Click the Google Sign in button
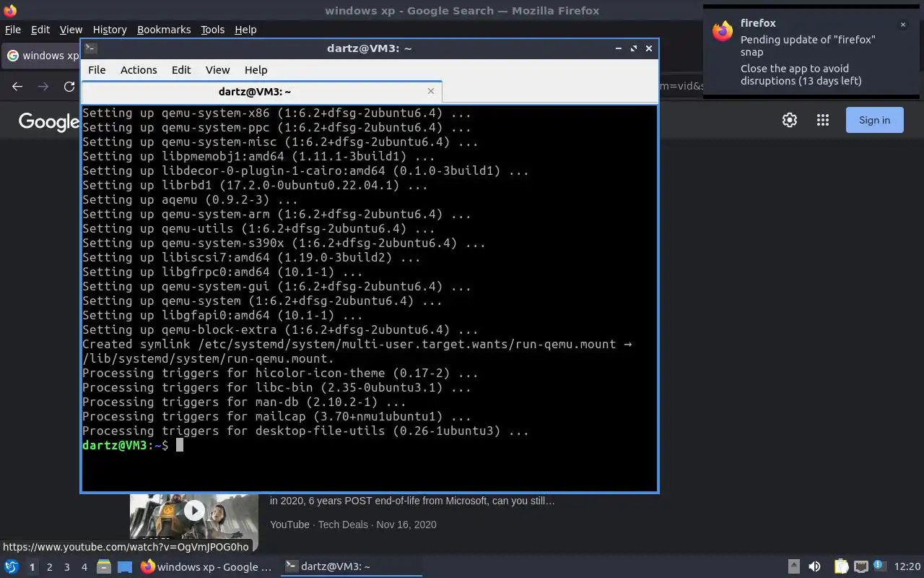This screenshot has width=924, height=578. [x=874, y=120]
